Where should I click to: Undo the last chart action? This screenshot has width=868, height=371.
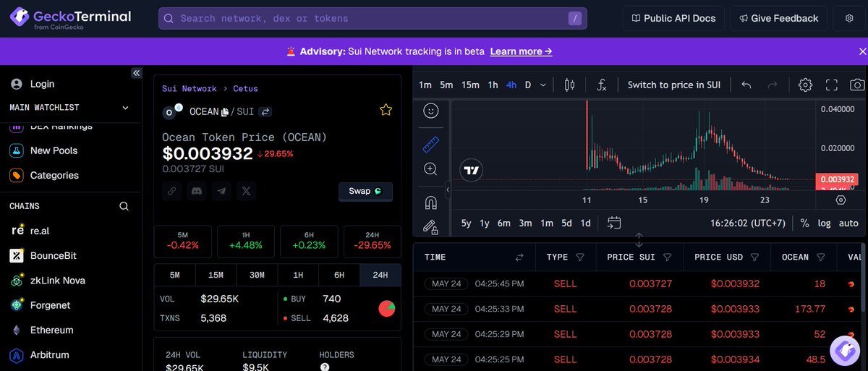746,85
